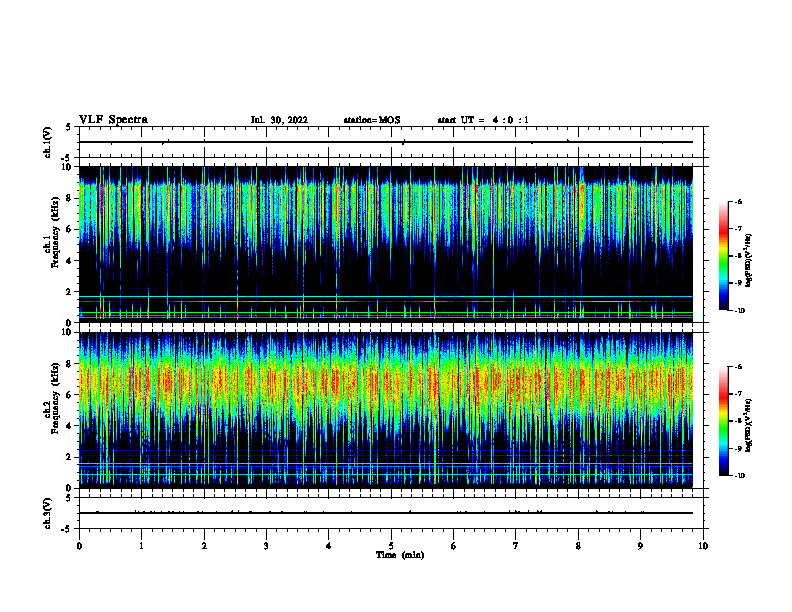Screen dimensions: 792x612
Task: Click the "-5" voltage tick of ch.1(V) panel
Action: tap(67, 158)
